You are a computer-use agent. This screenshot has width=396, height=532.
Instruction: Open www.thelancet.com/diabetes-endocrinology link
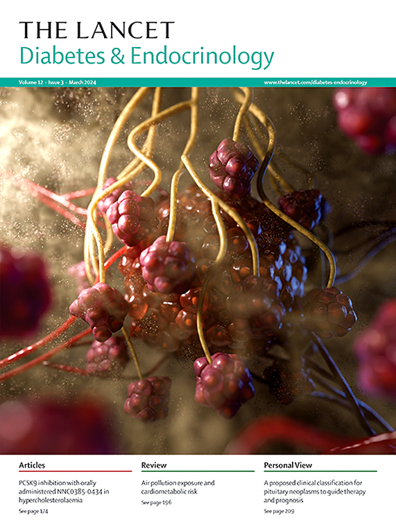pyautogui.click(x=316, y=82)
